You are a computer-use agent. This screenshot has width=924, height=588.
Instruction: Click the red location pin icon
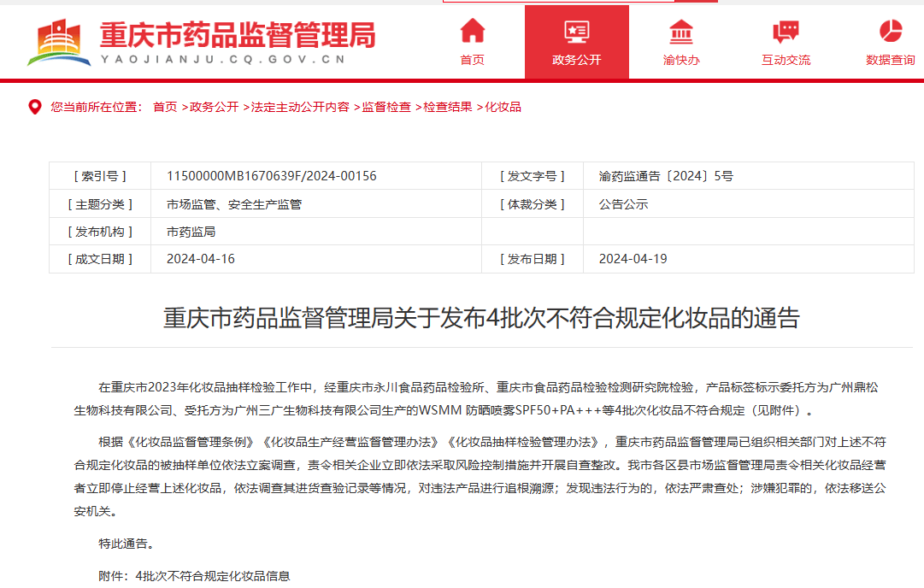click(35, 107)
